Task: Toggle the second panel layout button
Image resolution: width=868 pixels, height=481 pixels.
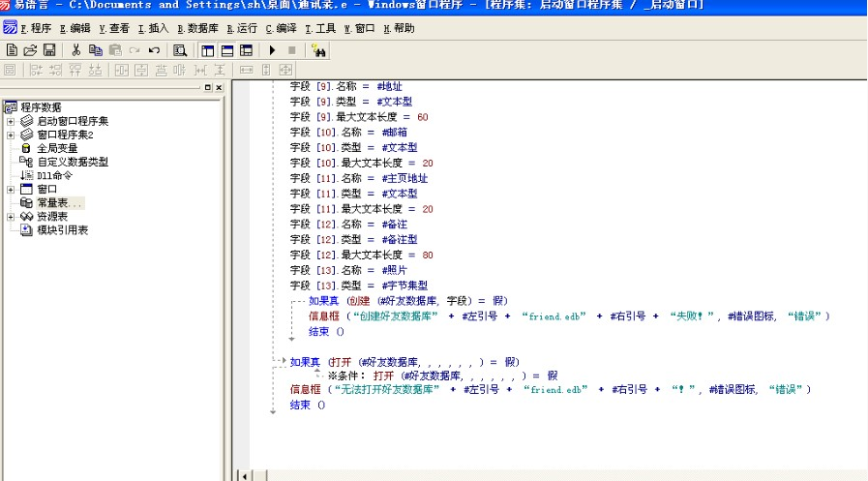Action: (227, 49)
